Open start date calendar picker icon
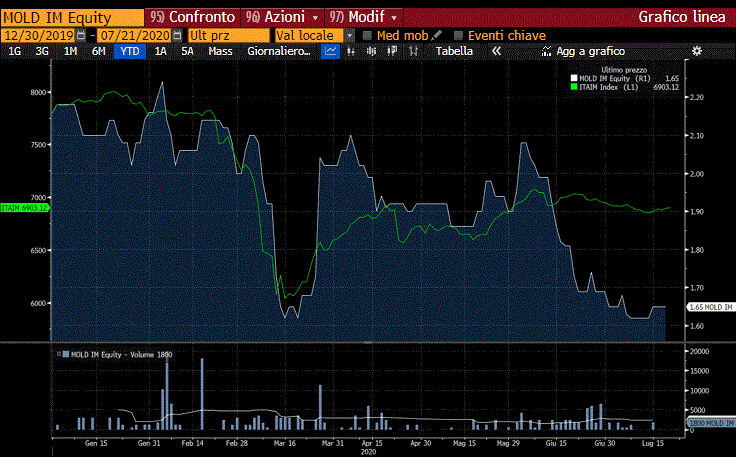 (x=81, y=35)
